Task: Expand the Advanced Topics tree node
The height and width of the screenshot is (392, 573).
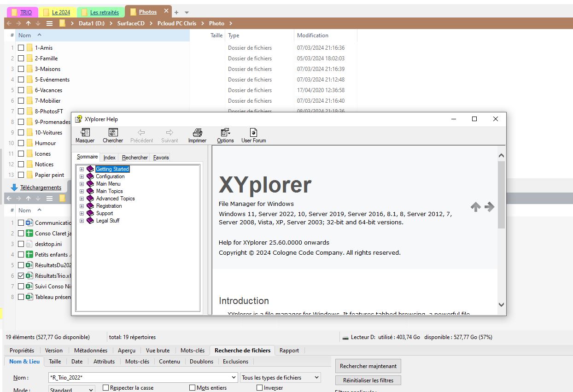Action: pos(82,199)
